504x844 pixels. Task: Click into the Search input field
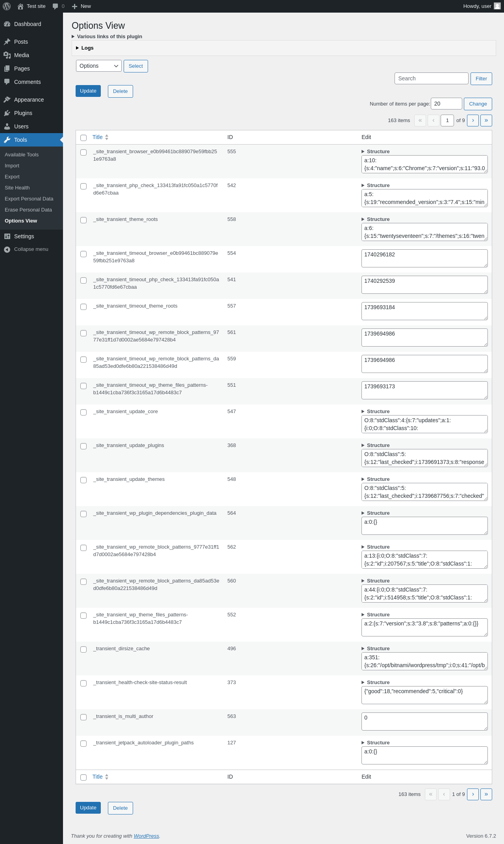click(432, 78)
